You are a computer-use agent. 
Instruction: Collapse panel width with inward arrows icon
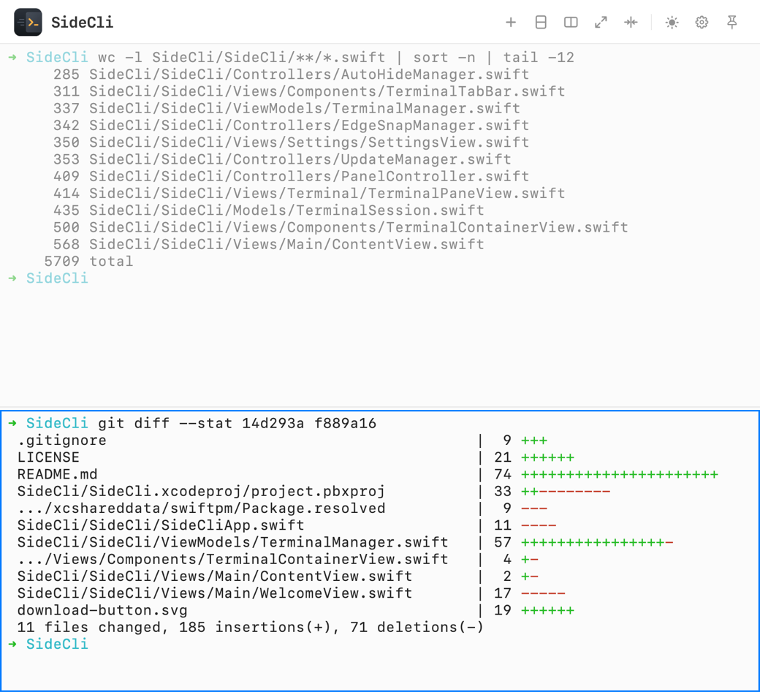click(631, 23)
